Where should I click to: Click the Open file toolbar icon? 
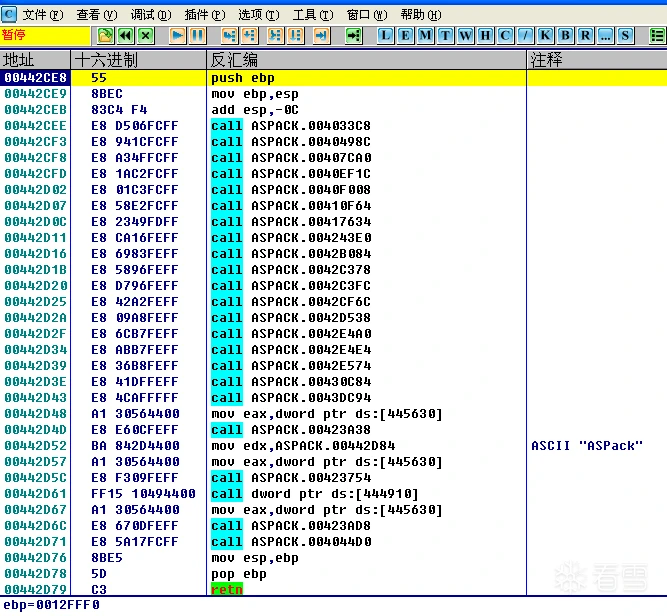(x=105, y=36)
